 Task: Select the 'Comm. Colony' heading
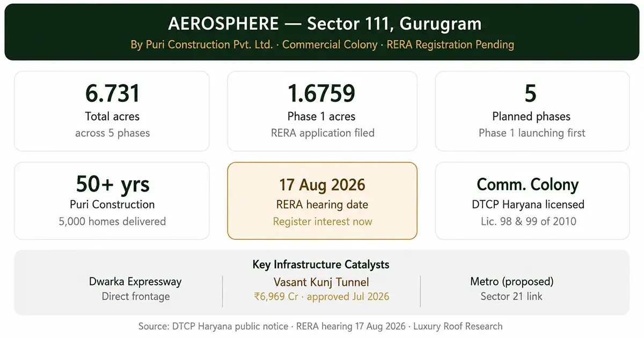[x=528, y=185]
